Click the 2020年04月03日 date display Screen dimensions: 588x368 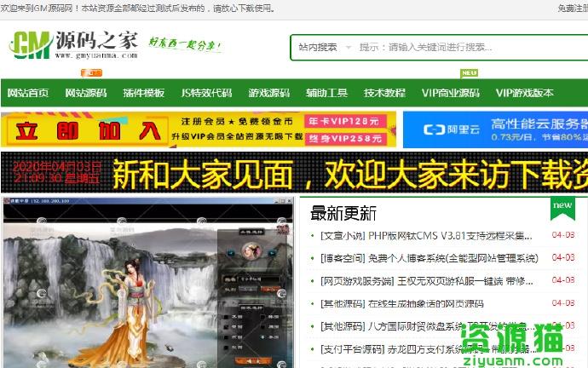(x=56, y=167)
